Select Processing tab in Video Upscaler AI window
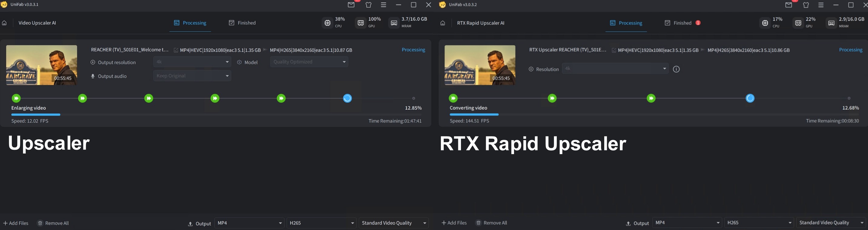 tap(190, 23)
